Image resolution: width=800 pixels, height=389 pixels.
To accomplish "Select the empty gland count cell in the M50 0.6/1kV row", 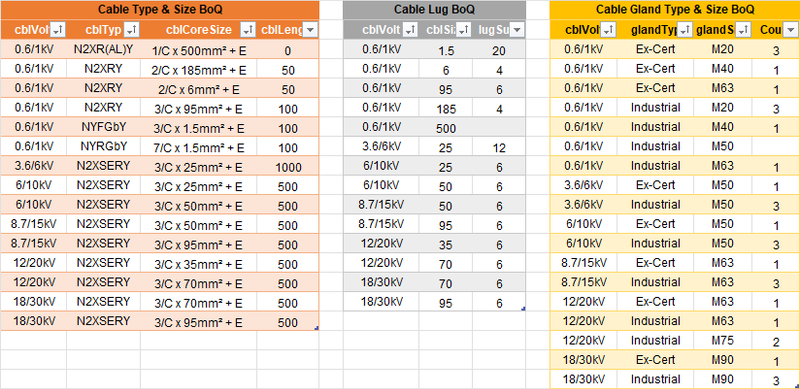I will (x=776, y=147).
